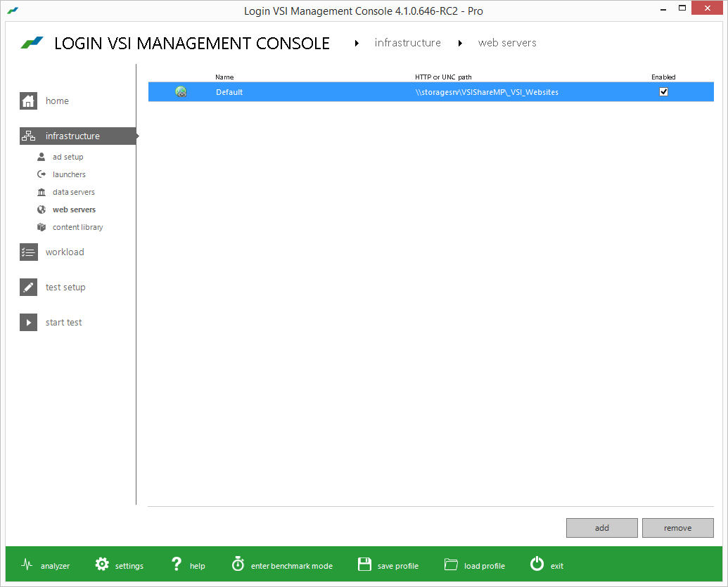Click the launchers arrow icon

point(41,174)
